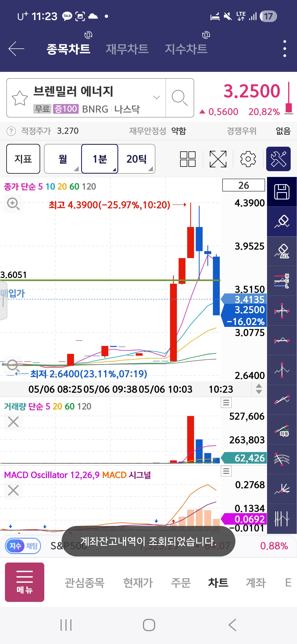Image resolution: width=297 pixels, height=644 pixels.
Task: Select the vertical line tool
Action: tap(282, 370)
